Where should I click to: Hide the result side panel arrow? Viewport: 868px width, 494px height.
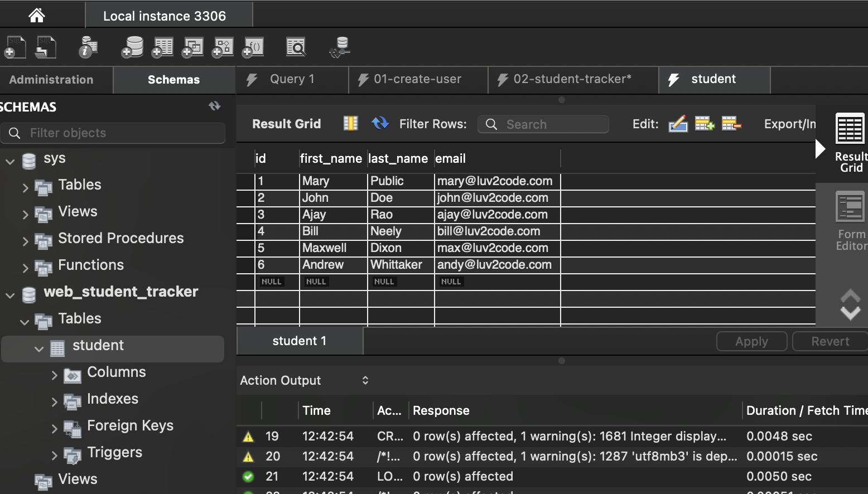[820, 148]
